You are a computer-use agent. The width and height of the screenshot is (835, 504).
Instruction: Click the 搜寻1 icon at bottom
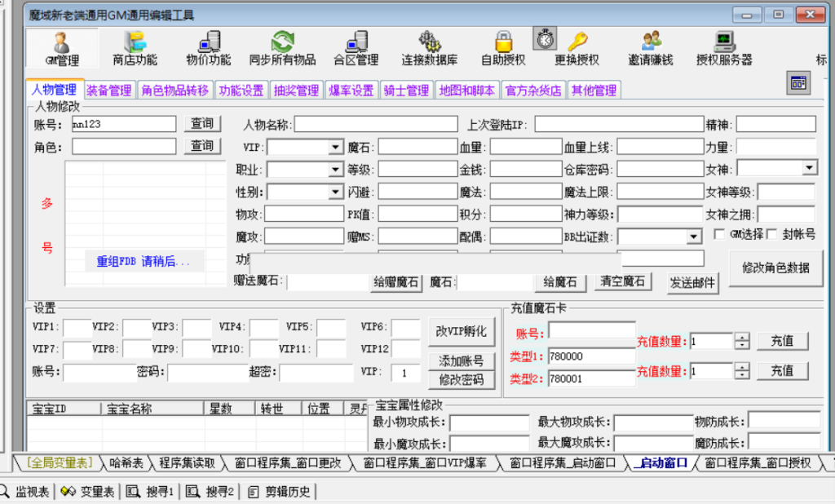133,491
